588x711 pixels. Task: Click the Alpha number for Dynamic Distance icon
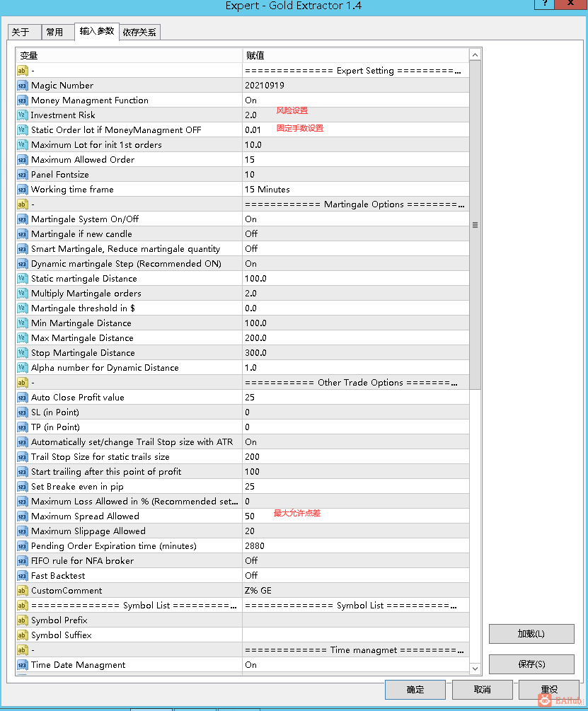click(x=22, y=368)
